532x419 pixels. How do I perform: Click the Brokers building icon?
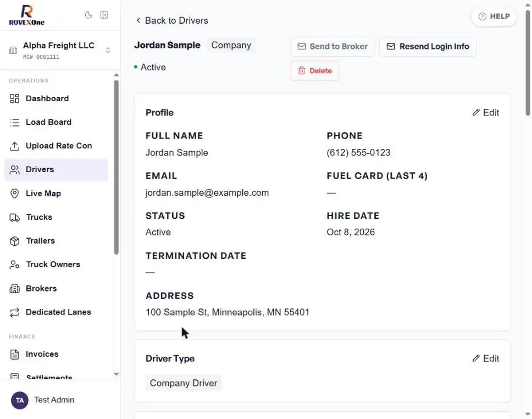click(x=15, y=289)
